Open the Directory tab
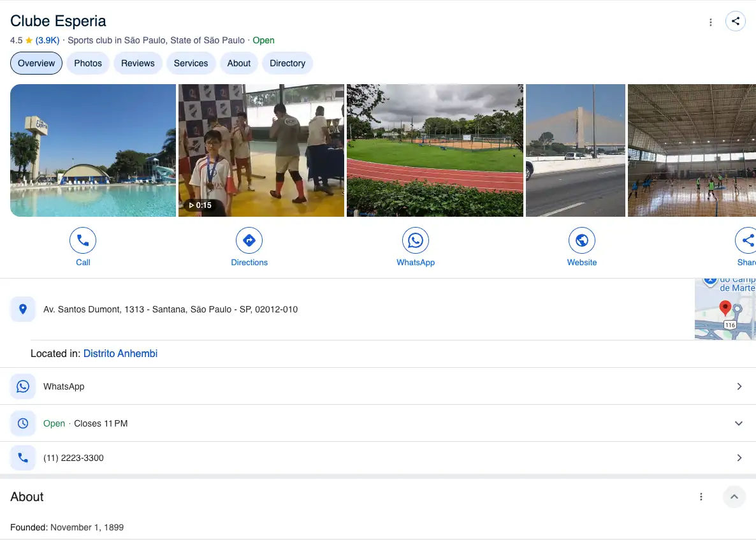Screen dimensions: 756x540 (287, 63)
